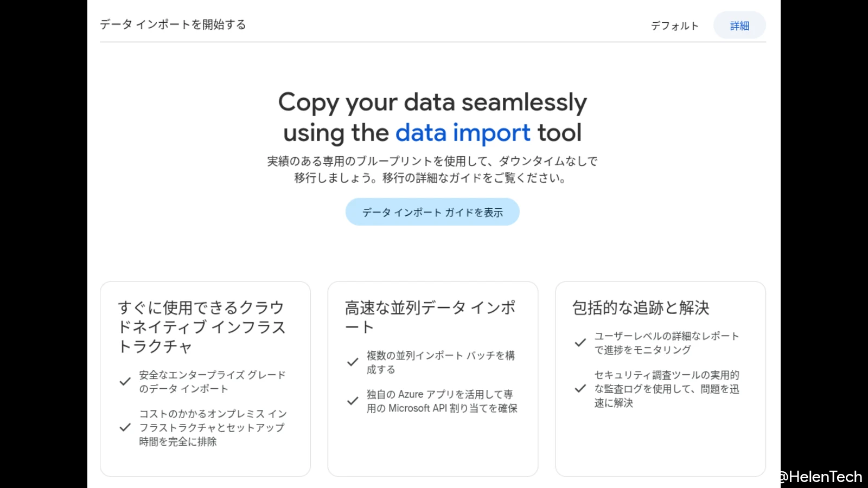868x488 pixels.
Task: Click the 実績のある専用のブループリント description text
Action: [432, 169]
